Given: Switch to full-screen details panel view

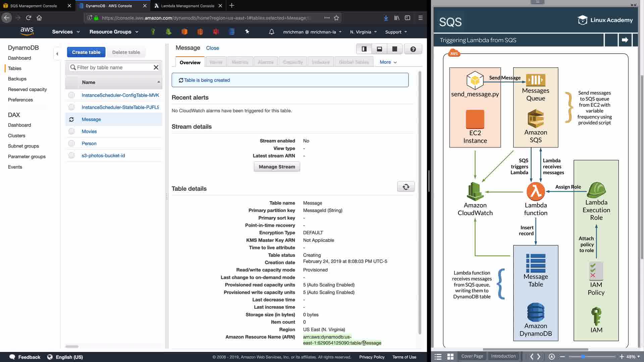Looking at the screenshot, I should tap(395, 49).
